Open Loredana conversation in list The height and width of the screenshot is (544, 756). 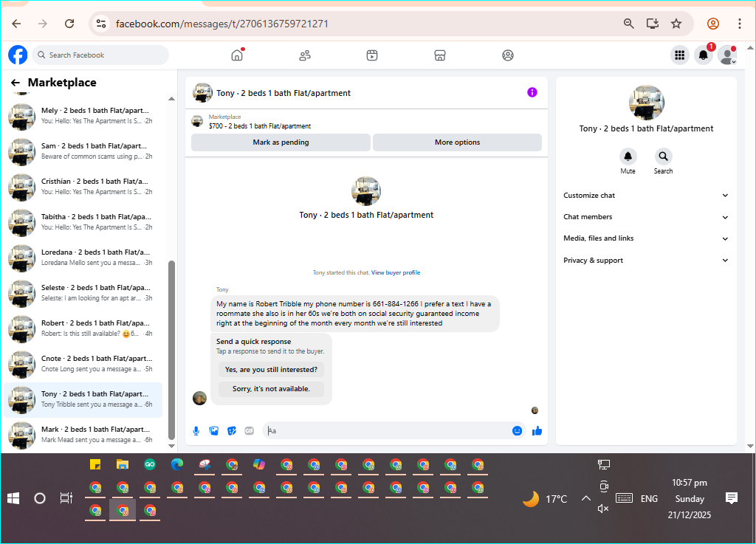coord(83,258)
